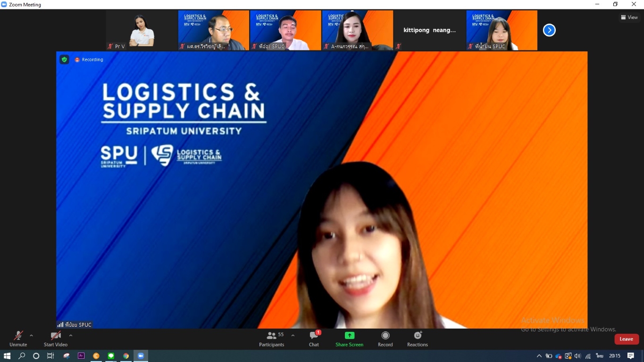Image resolution: width=644 pixels, height=362 pixels.
Task: Click screen projection tray icon
Action: point(569,356)
